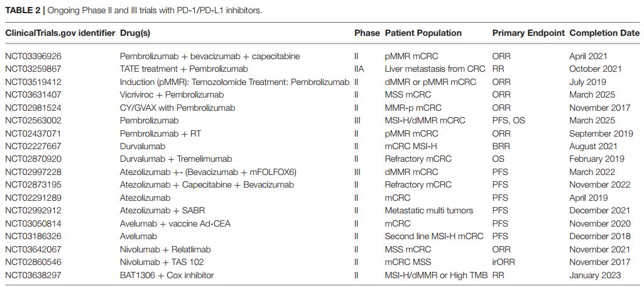This screenshot has width=644, height=287.
Task: Click trial identifier NCT02997228
Action: click(33, 172)
